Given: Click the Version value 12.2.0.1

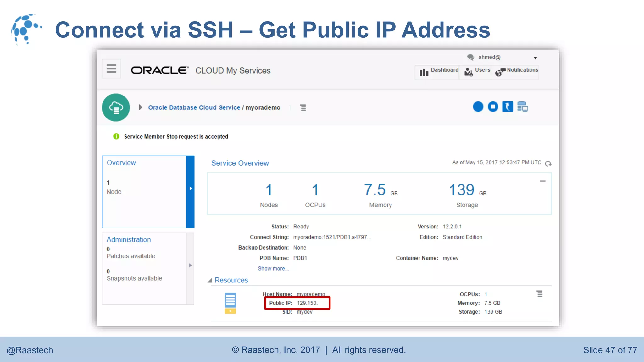Looking at the screenshot, I should [x=452, y=227].
